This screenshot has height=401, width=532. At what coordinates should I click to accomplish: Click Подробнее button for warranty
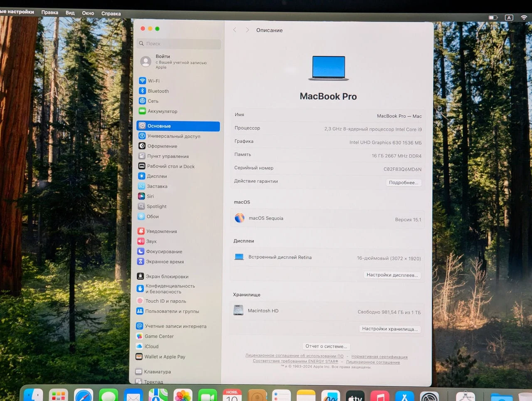point(403,183)
